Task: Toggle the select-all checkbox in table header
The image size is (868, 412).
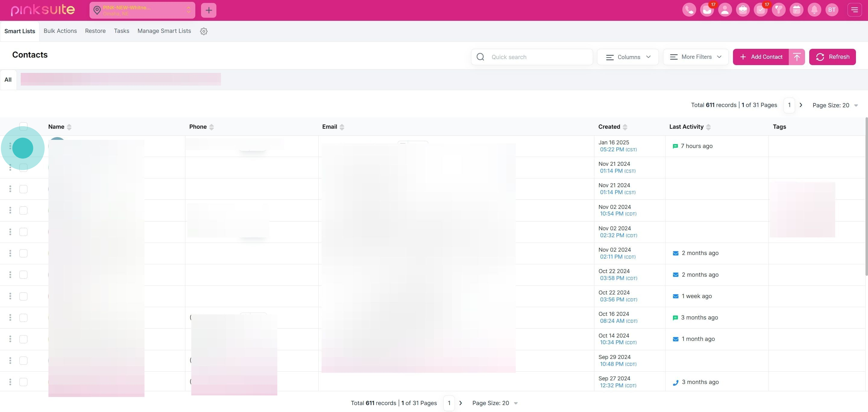Action: click(x=23, y=126)
